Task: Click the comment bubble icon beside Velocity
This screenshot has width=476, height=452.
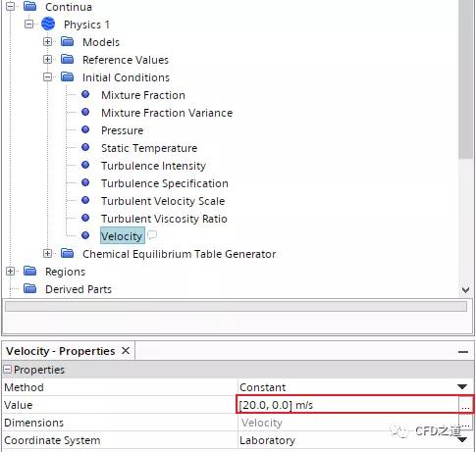Action: click(152, 235)
